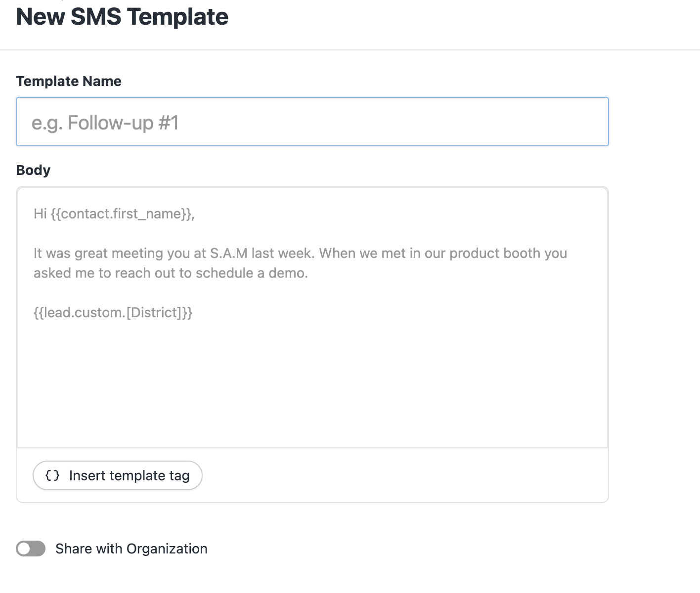Click the Body section label

click(x=33, y=170)
